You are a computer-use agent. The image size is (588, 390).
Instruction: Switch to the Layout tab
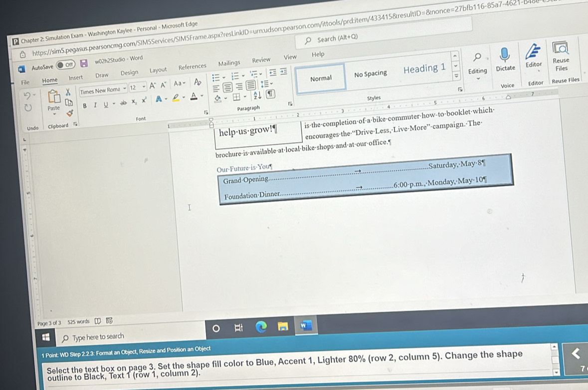pyautogui.click(x=158, y=70)
